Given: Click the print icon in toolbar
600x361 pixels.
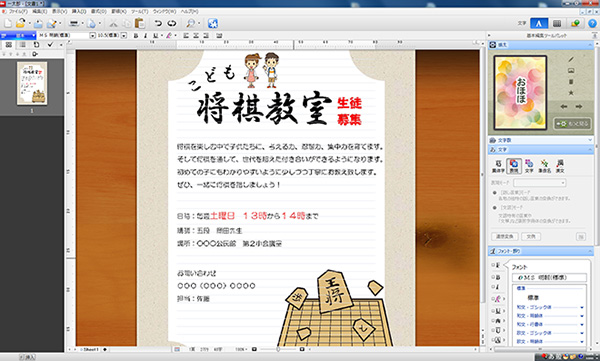Looking at the screenshot, I should (x=74, y=23).
